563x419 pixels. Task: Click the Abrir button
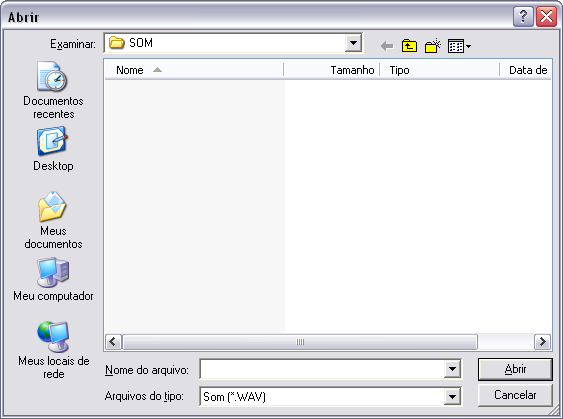515,369
